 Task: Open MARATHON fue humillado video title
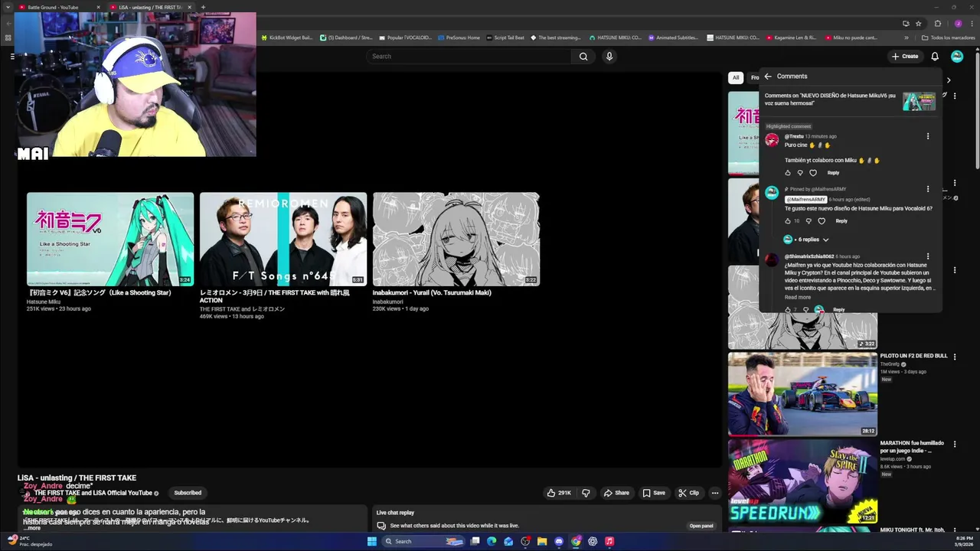(x=912, y=447)
